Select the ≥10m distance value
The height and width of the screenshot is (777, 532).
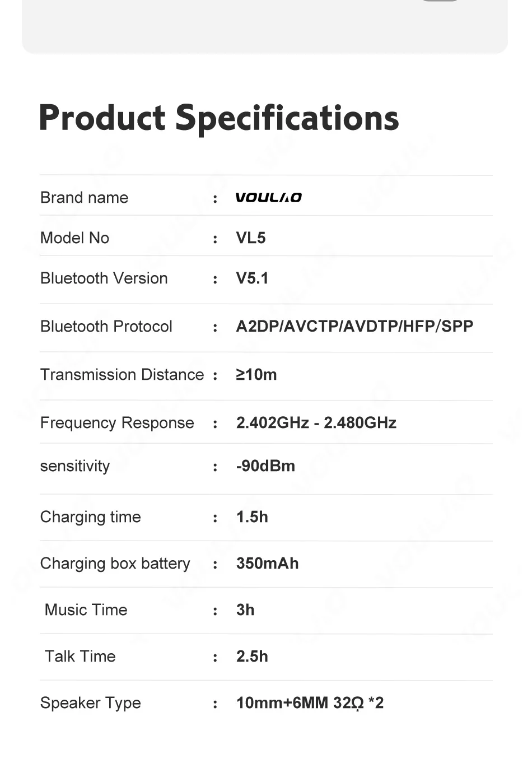[256, 374]
